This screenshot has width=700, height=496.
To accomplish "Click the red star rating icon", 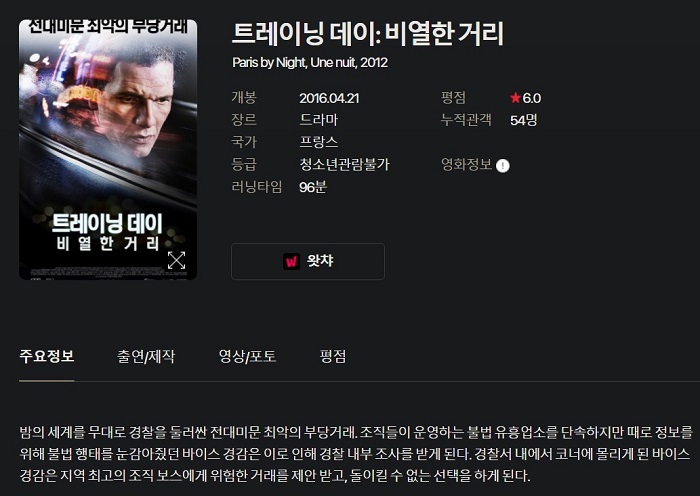I will pyautogui.click(x=516, y=97).
